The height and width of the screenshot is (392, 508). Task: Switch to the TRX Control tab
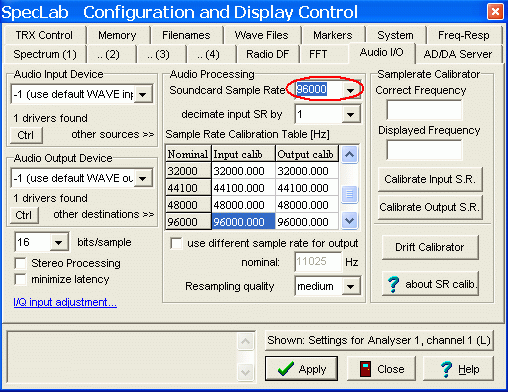44,35
